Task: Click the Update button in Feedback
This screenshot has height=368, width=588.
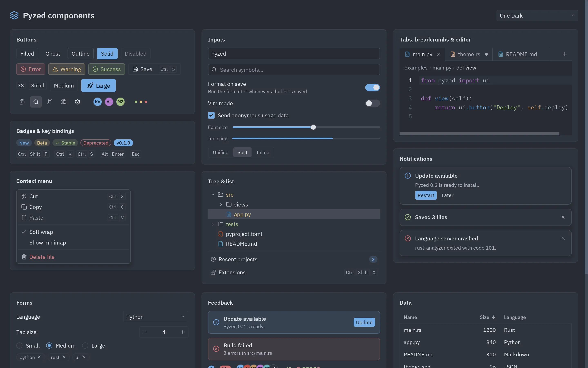Action: (x=364, y=322)
